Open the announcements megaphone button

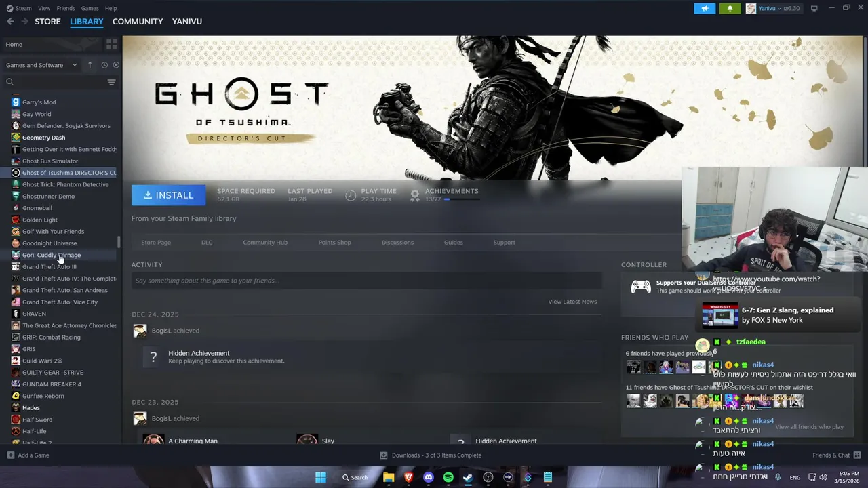pos(705,8)
